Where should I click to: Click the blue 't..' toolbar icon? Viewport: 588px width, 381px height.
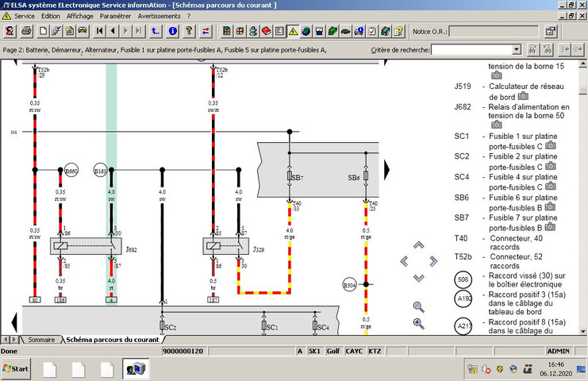pyautogui.click(x=156, y=31)
